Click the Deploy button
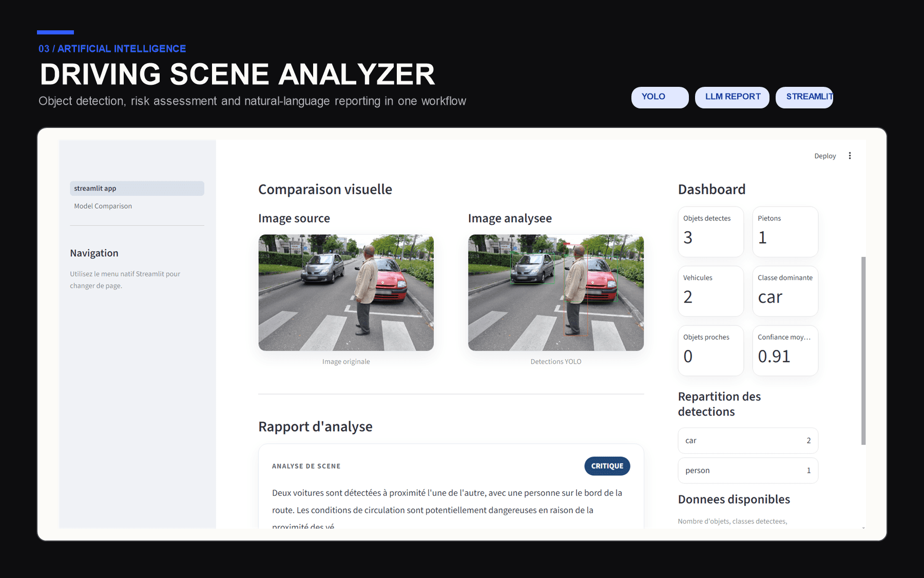924x578 pixels. [825, 156]
